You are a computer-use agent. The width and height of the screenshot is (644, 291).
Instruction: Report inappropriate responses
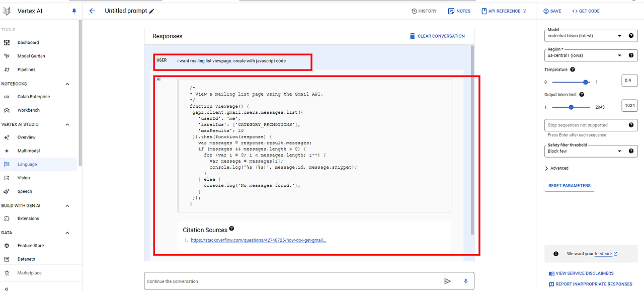click(590, 284)
